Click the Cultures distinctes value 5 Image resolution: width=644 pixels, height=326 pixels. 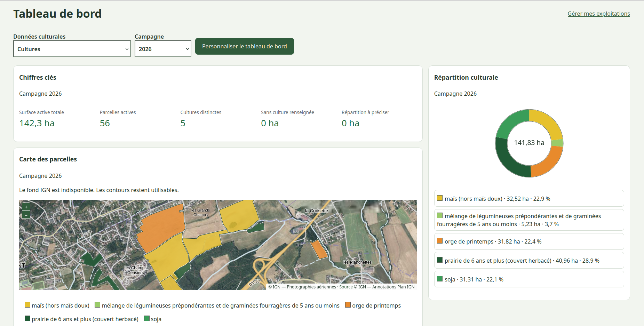(183, 123)
